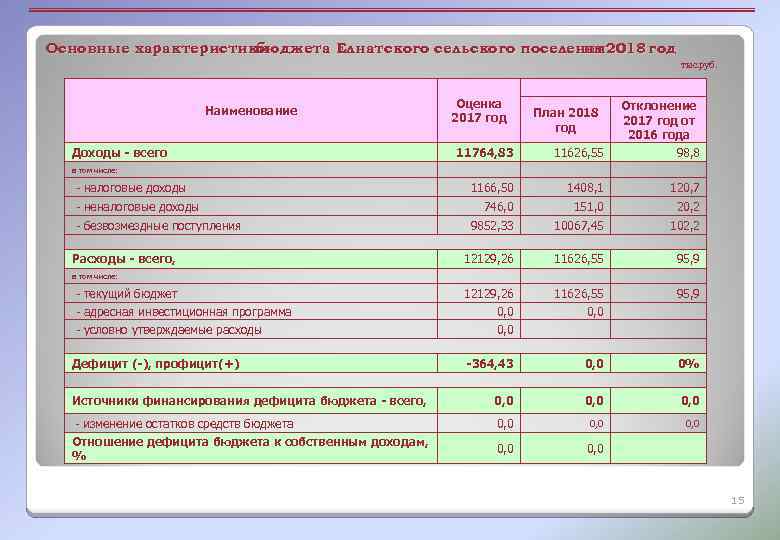This screenshot has height=540, width=780.
Task: Click the 'Дефицит (-), профицит(+)' row label
Action: 156,363
